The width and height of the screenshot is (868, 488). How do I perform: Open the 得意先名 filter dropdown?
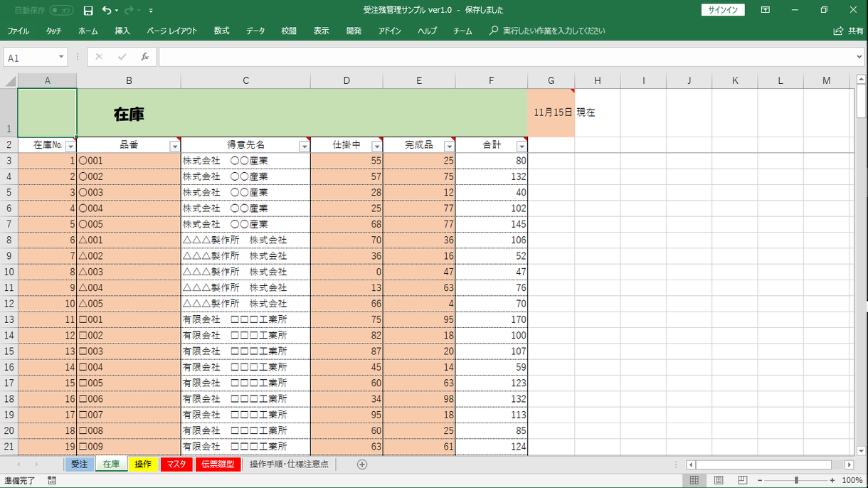tap(304, 146)
